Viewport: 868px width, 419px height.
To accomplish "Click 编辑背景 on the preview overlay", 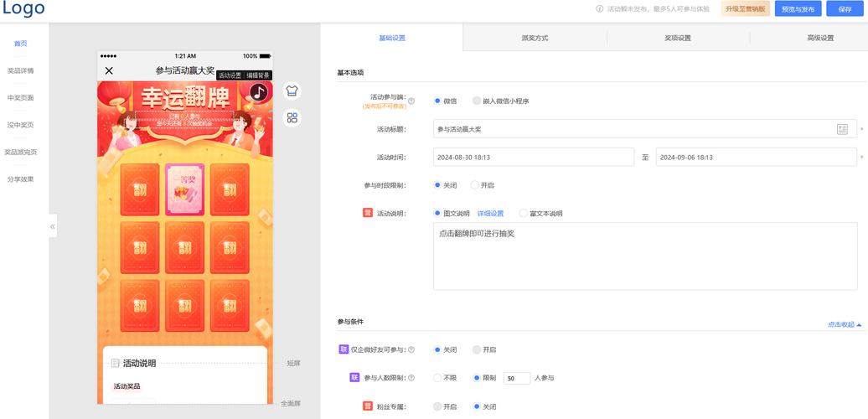I will coord(258,75).
